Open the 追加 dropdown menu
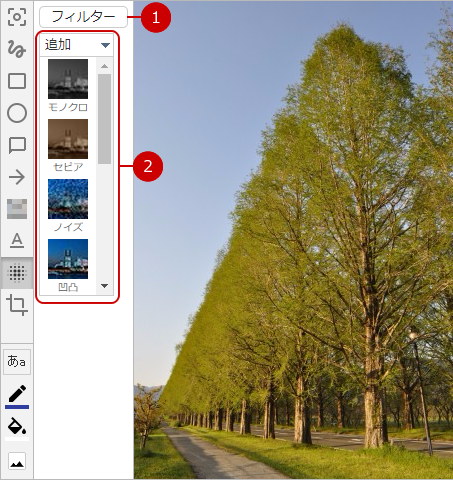The height and width of the screenshot is (480, 453). (x=77, y=45)
